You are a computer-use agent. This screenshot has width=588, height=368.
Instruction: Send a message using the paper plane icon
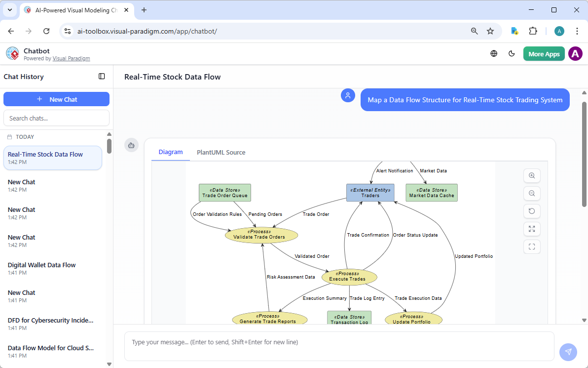(568, 352)
